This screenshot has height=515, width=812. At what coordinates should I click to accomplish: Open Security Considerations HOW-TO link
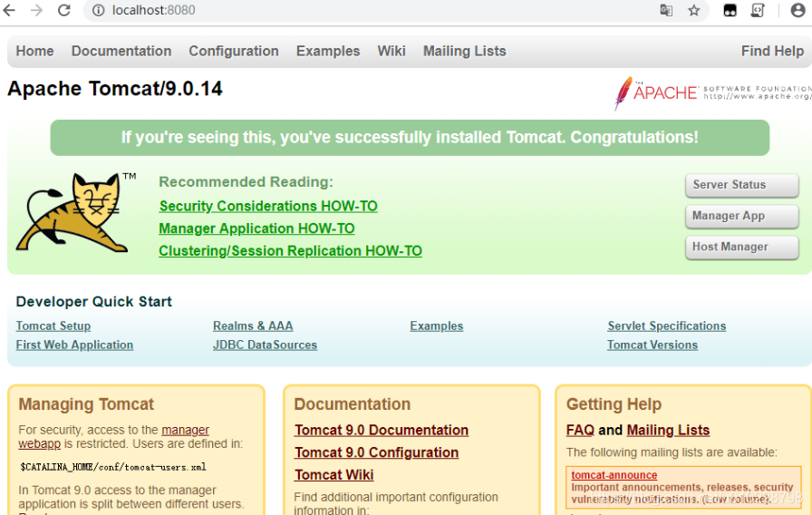coord(268,206)
